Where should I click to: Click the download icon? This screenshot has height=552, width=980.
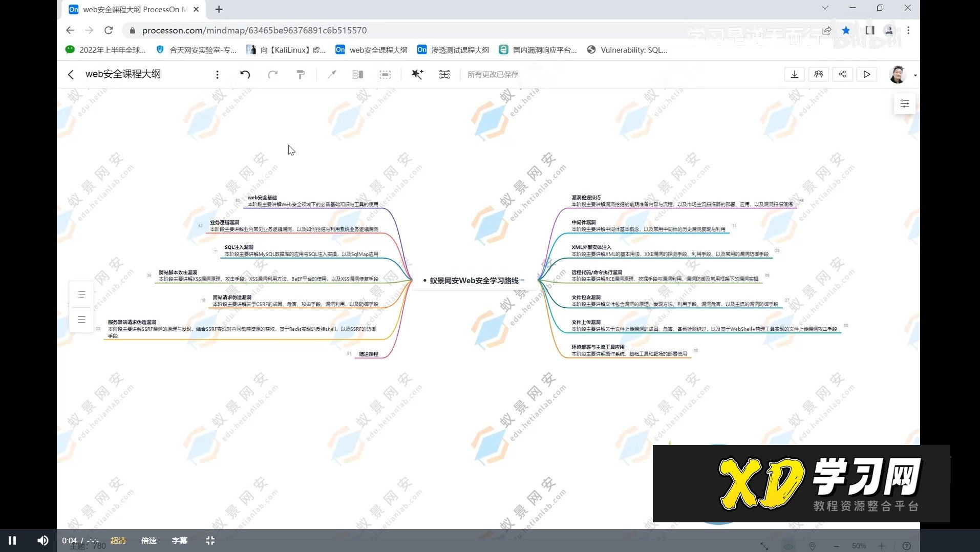coord(794,74)
